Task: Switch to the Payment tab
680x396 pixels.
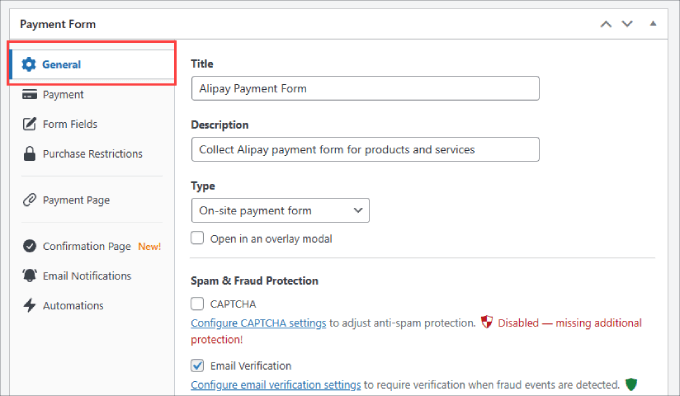Action: 92,94
